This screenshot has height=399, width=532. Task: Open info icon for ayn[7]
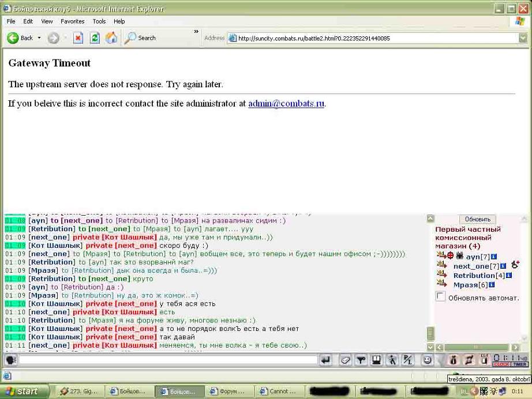(494, 257)
